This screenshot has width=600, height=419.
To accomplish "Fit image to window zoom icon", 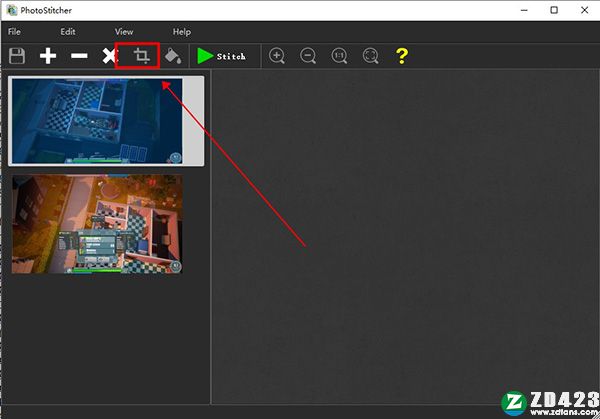I will pos(370,56).
